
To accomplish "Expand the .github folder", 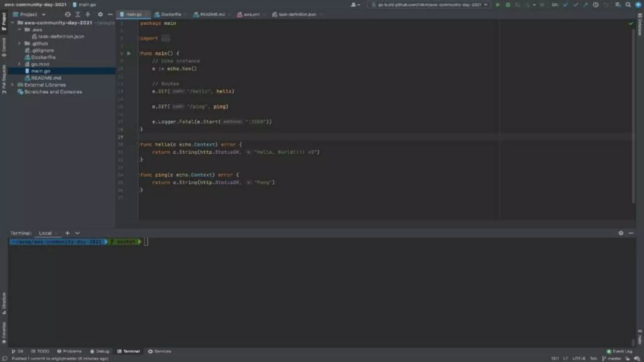I will 19,43.
